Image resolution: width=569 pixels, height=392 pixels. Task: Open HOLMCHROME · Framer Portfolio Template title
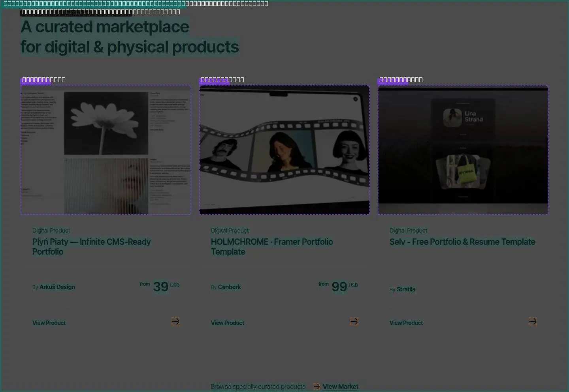click(272, 247)
